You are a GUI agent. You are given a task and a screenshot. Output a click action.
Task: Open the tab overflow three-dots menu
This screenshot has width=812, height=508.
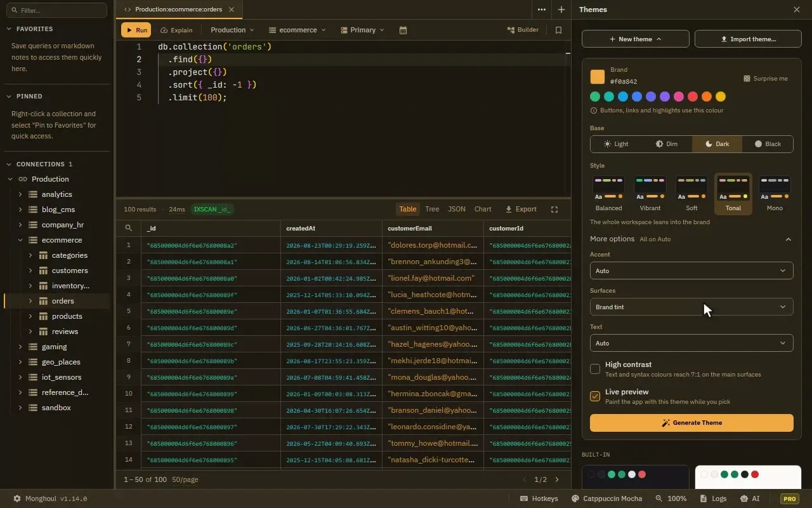click(541, 10)
